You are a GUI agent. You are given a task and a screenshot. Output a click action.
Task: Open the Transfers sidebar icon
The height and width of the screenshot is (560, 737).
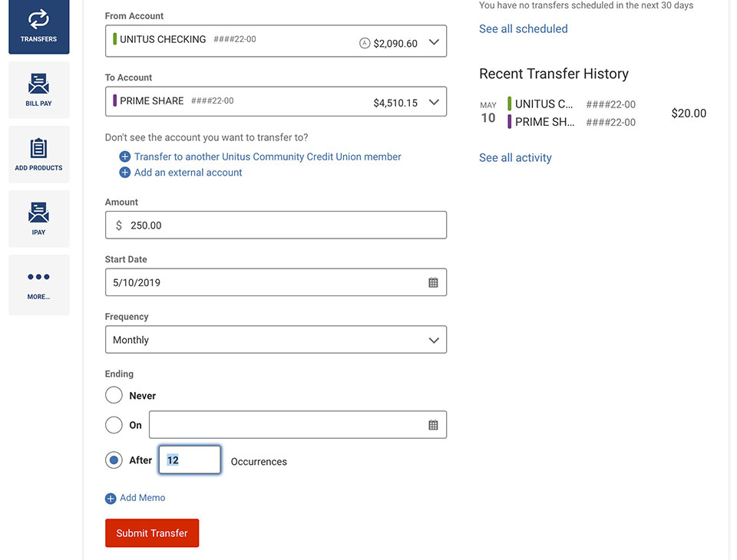(38, 19)
